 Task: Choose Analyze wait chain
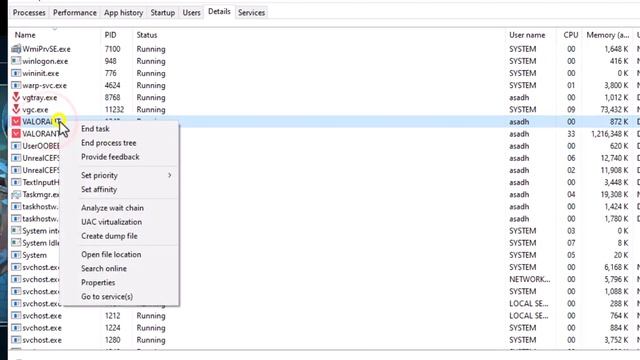[112, 208]
